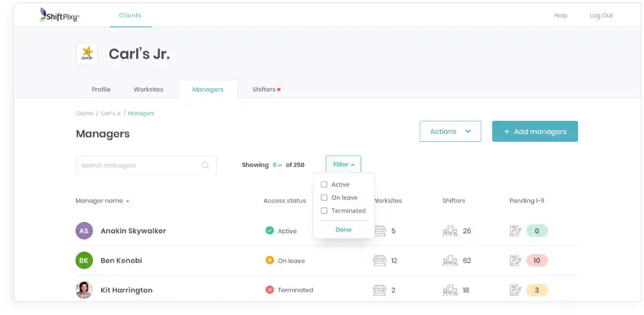Click the orange On leave status icon
Screen dimensions: 644x315
(x=270, y=261)
